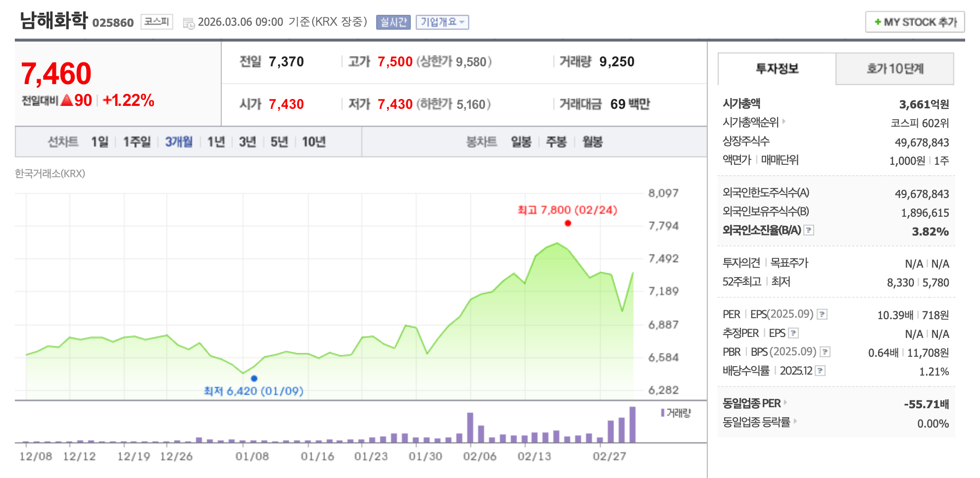
Task: Click the help icon next to 추정PER EPS
Action: 793,333
